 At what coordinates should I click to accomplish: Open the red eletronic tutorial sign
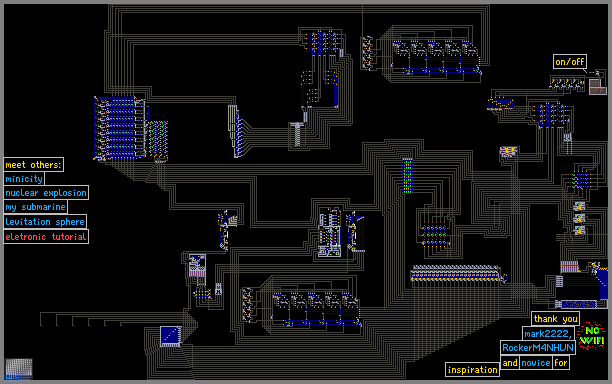pos(46,236)
